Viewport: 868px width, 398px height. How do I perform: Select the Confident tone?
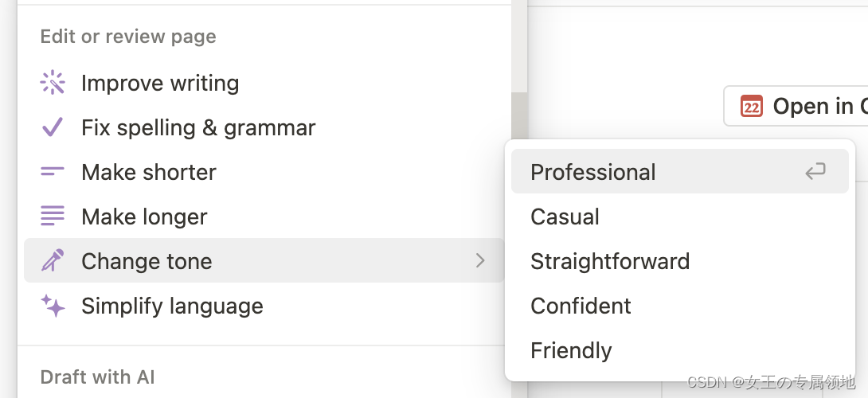pyautogui.click(x=581, y=306)
